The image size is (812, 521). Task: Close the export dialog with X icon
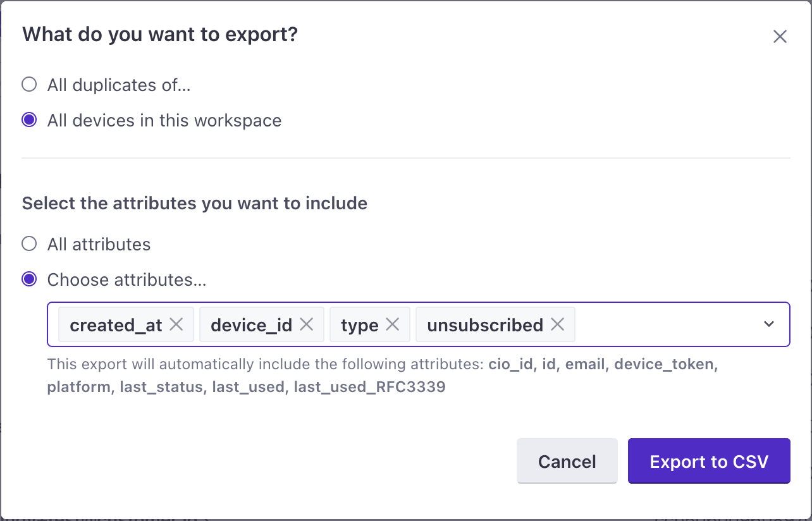click(780, 37)
